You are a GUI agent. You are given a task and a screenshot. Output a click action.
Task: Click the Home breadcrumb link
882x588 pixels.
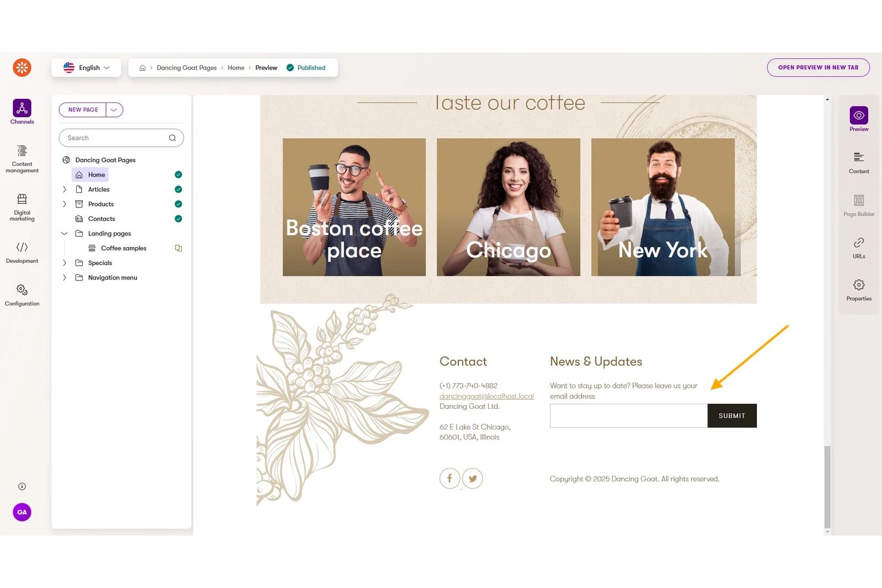236,68
